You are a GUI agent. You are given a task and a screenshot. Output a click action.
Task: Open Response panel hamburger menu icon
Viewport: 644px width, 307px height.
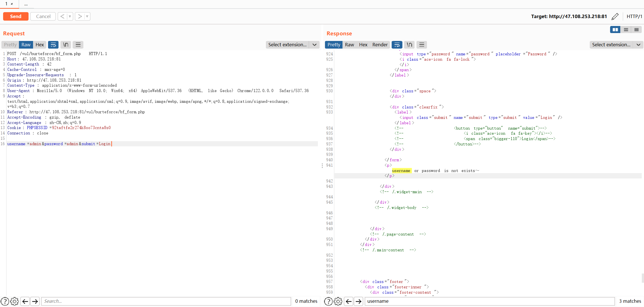[422, 45]
